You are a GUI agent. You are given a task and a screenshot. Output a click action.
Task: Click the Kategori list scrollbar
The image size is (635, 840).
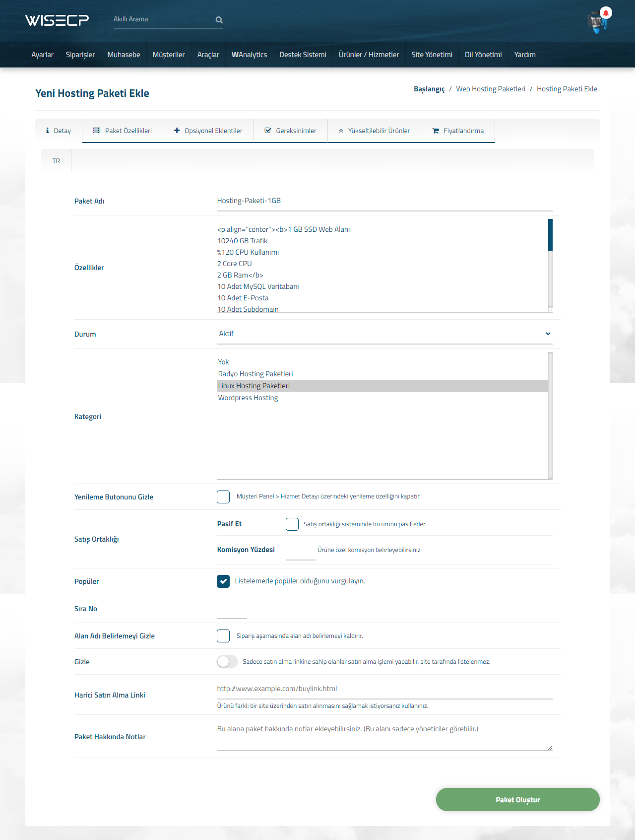point(550,416)
